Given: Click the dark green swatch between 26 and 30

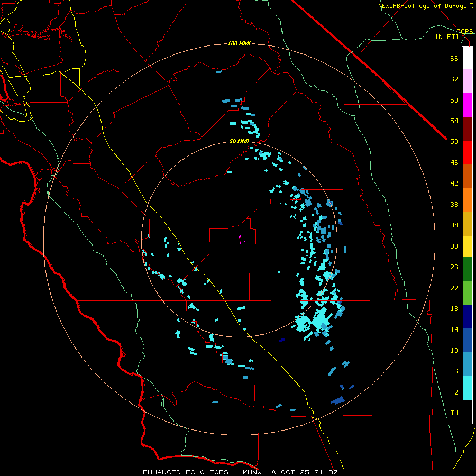Looking at the screenshot, I should (467, 269).
